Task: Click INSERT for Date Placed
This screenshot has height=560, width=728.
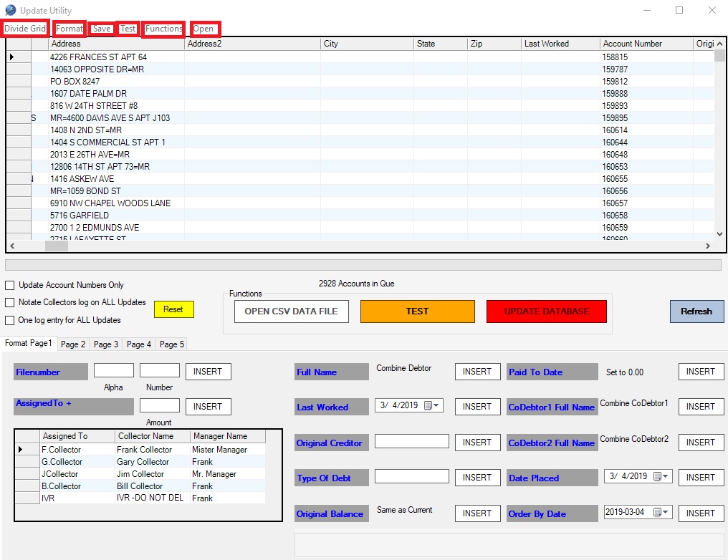Action: tap(701, 478)
